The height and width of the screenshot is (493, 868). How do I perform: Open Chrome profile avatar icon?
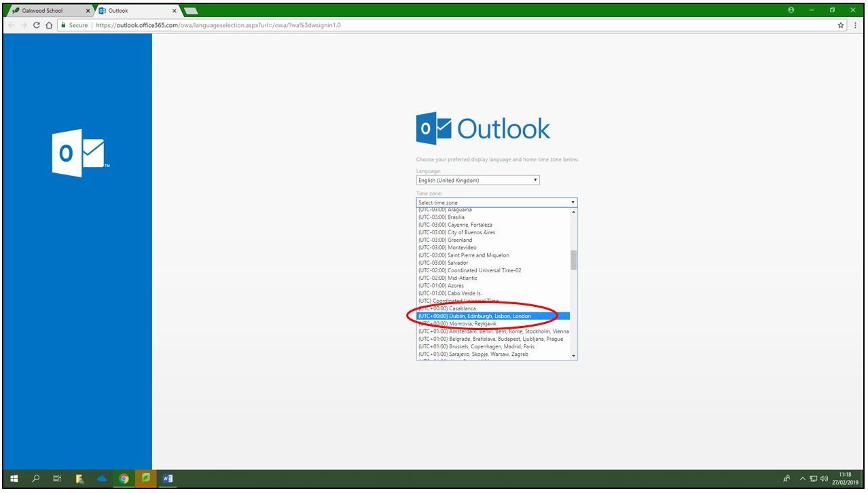coord(791,10)
